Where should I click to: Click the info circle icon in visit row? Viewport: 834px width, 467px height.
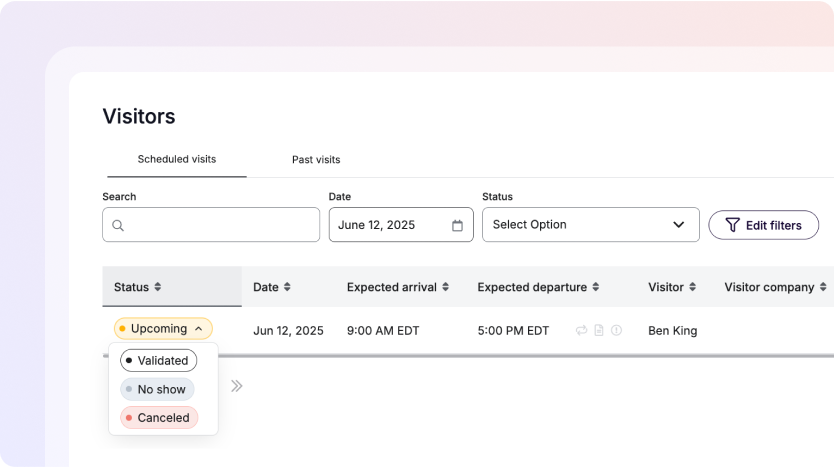tap(616, 330)
